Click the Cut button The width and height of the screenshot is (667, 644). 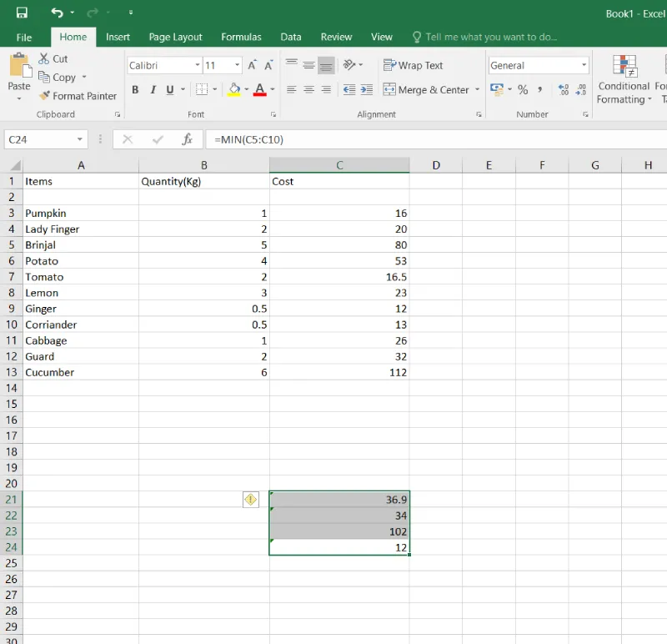click(53, 58)
